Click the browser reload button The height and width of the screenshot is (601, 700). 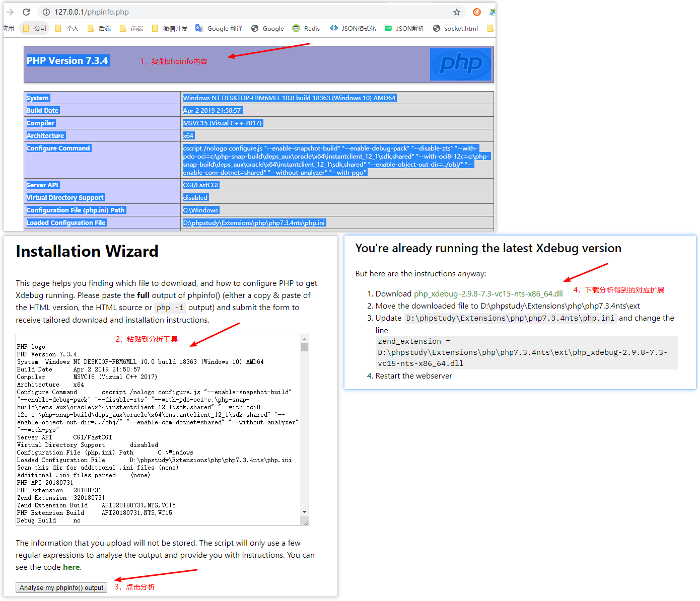(26, 12)
